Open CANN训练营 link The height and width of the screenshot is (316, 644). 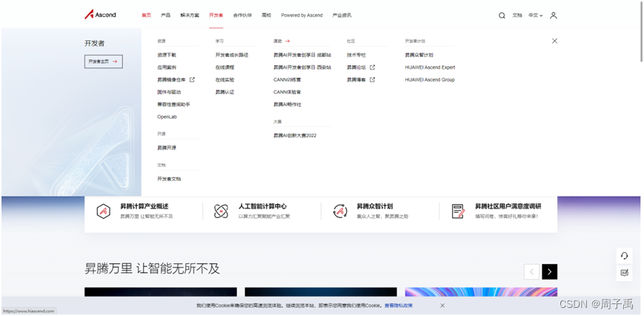(287, 79)
